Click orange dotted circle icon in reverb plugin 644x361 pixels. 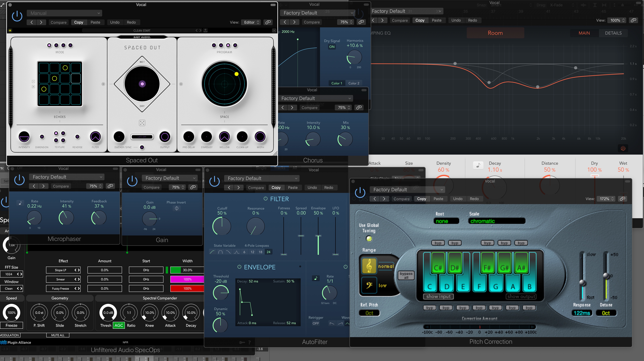(x=623, y=148)
